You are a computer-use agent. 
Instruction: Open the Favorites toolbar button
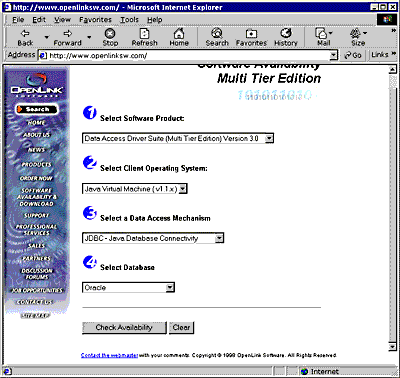click(251, 37)
